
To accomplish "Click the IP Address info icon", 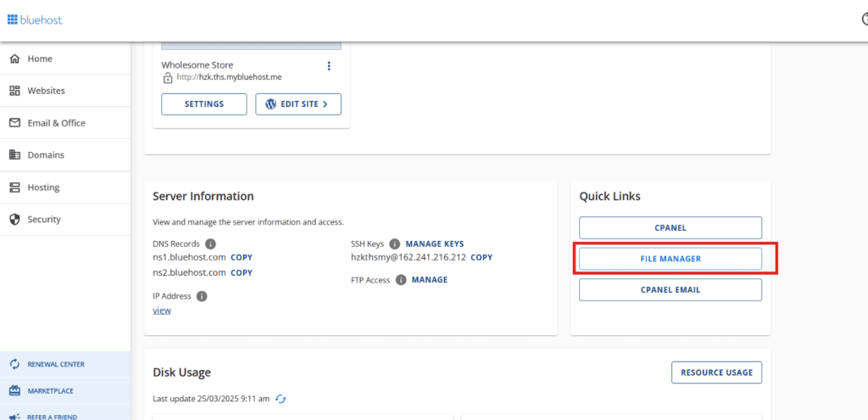I will (202, 296).
